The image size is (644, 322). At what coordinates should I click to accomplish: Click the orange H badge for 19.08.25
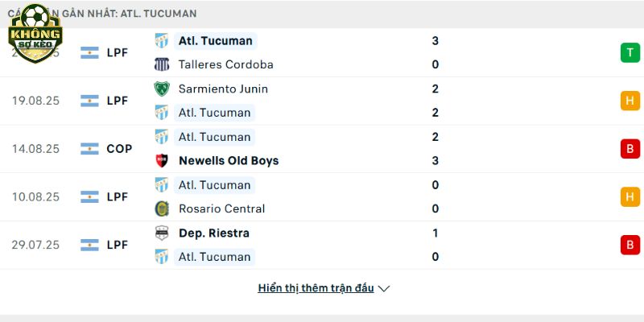630,101
